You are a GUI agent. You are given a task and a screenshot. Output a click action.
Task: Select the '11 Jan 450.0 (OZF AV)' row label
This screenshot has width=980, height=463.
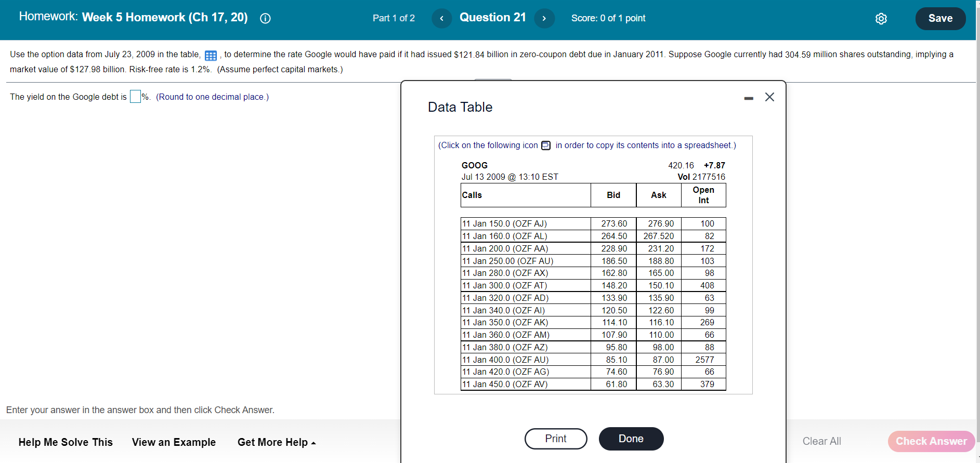tap(505, 385)
